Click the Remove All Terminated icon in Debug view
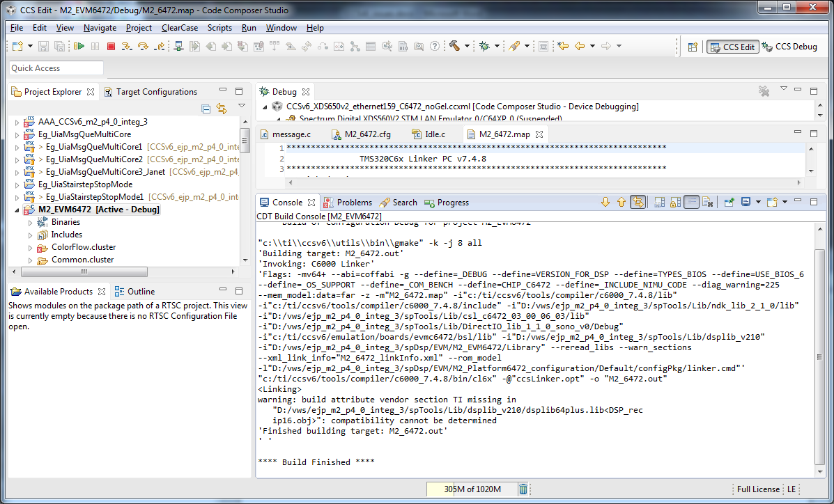 (764, 91)
